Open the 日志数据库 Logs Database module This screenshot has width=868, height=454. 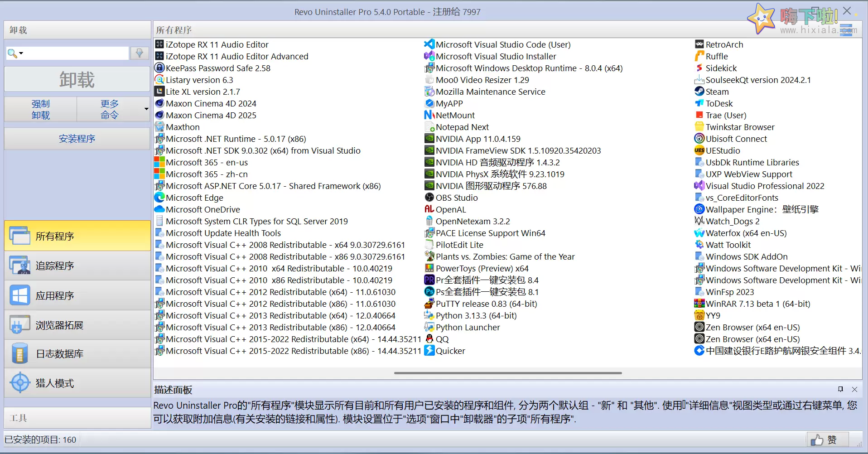(59, 354)
